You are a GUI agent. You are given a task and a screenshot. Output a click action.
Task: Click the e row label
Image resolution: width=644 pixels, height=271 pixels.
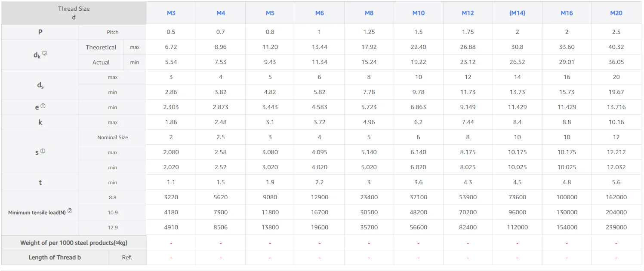(40, 107)
